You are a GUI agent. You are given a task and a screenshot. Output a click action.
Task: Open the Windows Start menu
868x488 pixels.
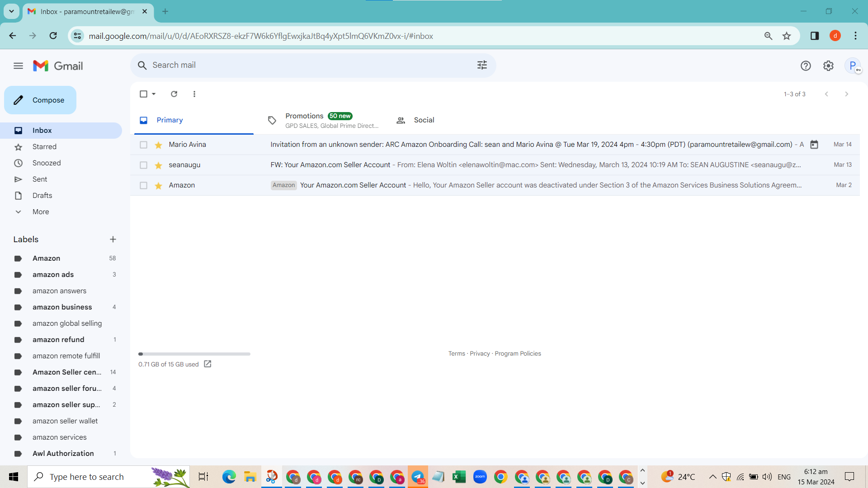14,477
